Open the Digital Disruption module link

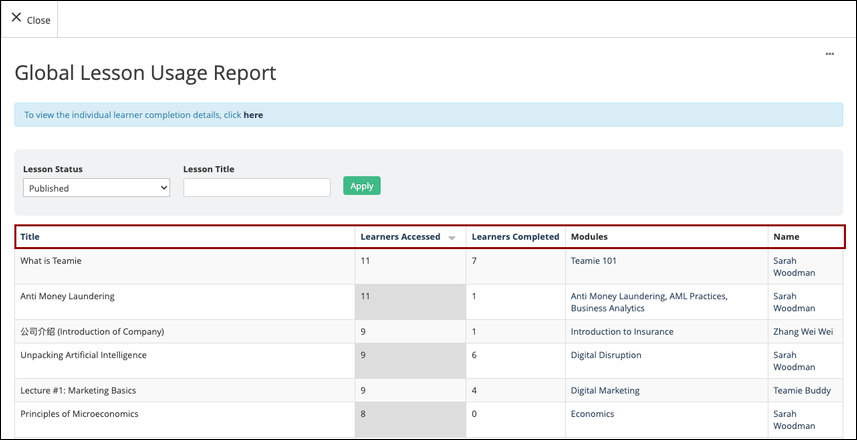click(x=606, y=355)
